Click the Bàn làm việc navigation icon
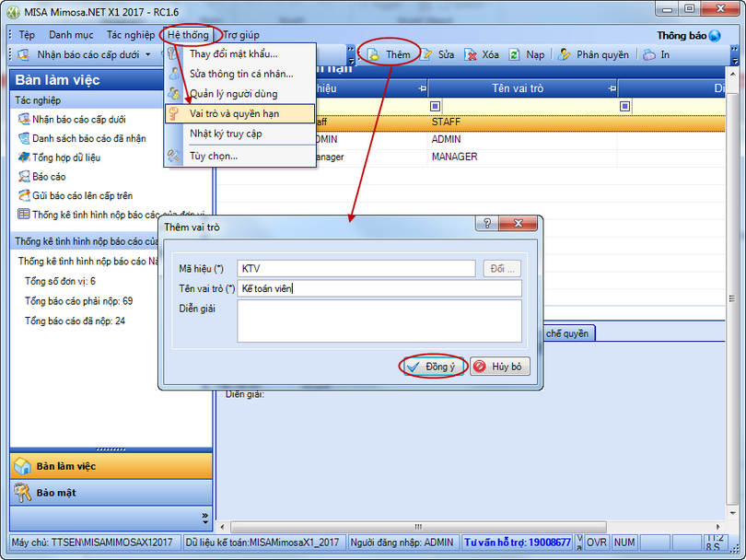 pyautogui.click(x=22, y=466)
